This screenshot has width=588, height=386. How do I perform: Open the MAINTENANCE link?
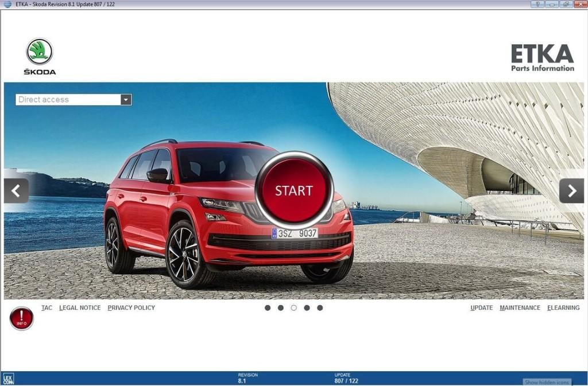[520, 307]
